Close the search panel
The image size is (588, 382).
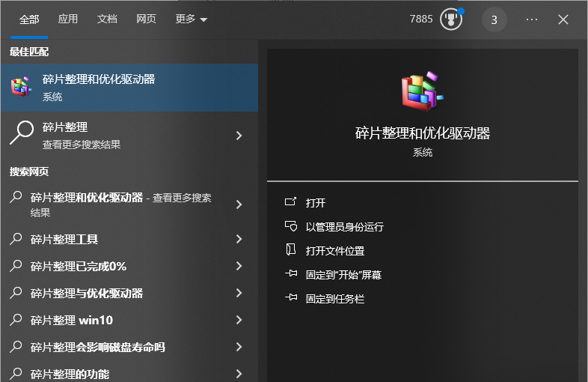click(563, 19)
